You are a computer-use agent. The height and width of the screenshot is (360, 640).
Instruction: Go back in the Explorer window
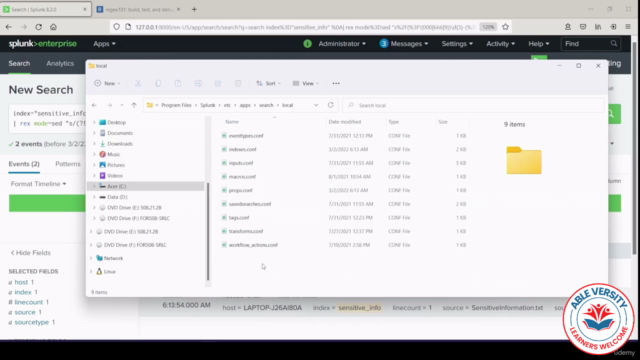[94, 105]
